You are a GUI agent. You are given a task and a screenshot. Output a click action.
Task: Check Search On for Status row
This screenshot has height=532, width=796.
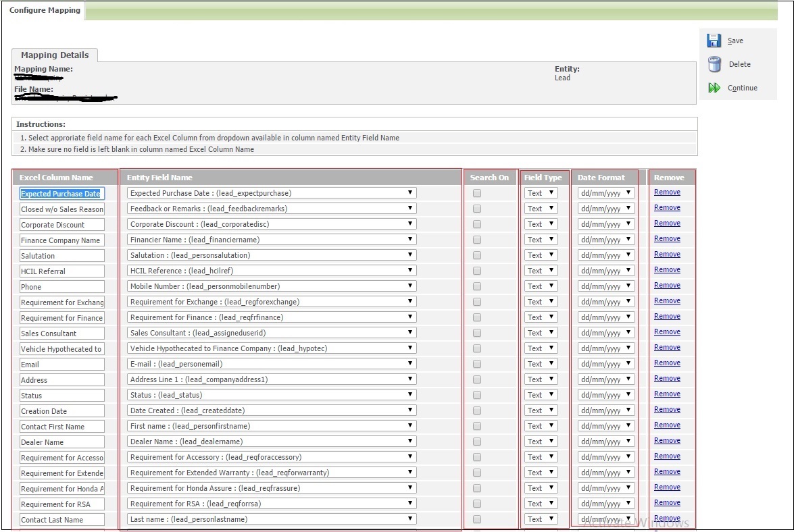[x=476, y=395]
